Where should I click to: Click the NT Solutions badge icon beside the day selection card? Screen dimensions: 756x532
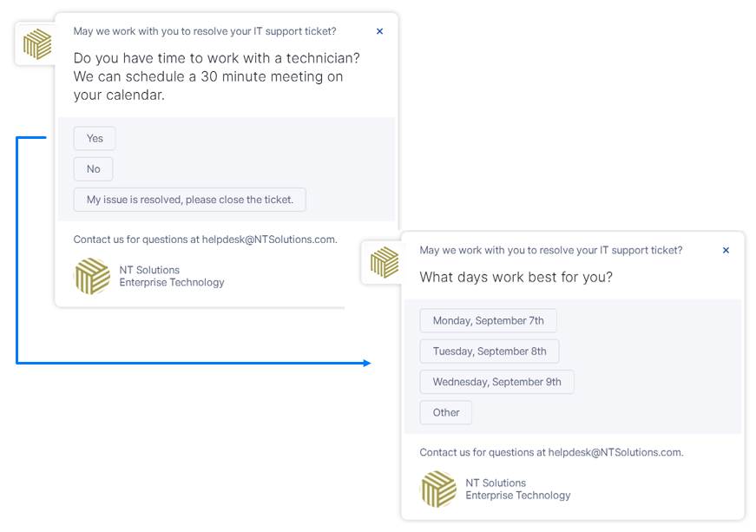(384, 262)
